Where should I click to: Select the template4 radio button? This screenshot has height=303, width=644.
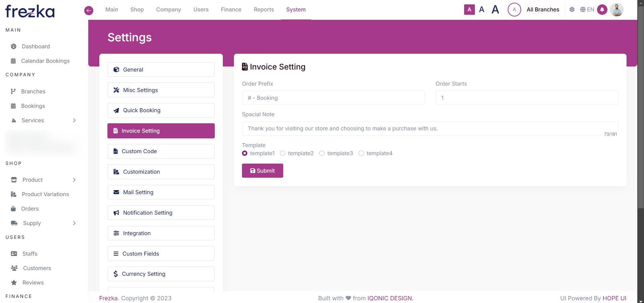coord(361,153)
